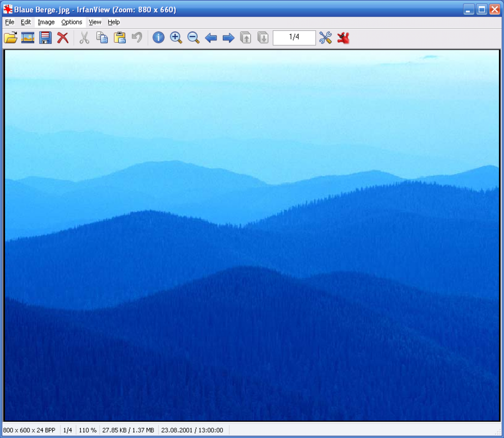Click the IrfanView title bar logo icon
Viewport: 504px width, 438px height.
[8, 9]
